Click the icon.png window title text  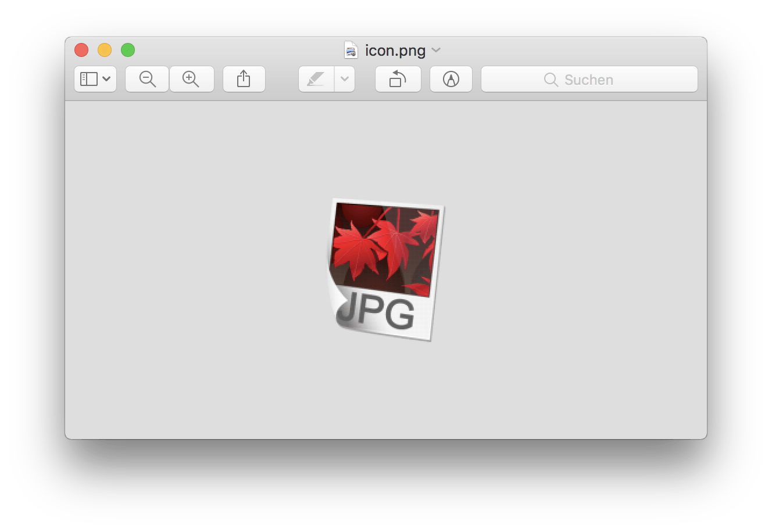click(x=395, y=51)
